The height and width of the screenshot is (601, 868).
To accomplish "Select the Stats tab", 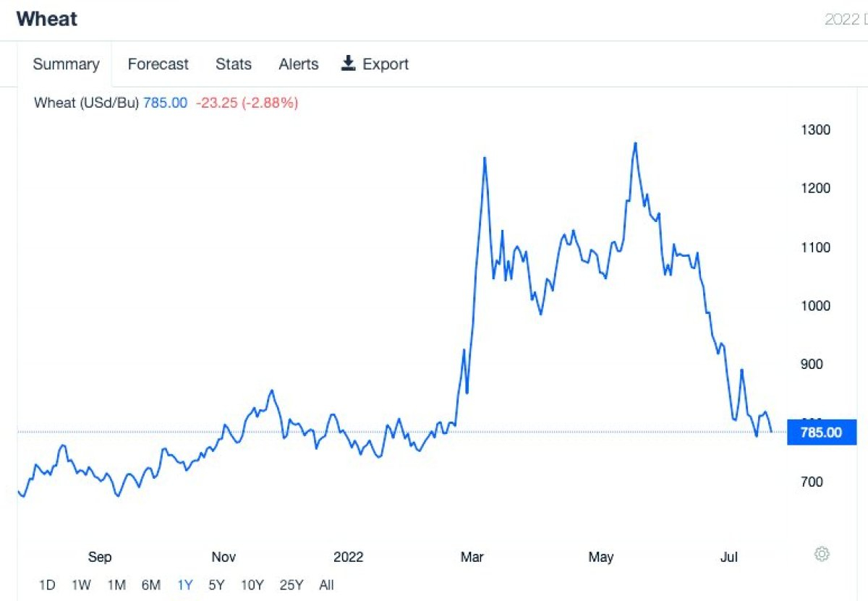I will [234, 64].
